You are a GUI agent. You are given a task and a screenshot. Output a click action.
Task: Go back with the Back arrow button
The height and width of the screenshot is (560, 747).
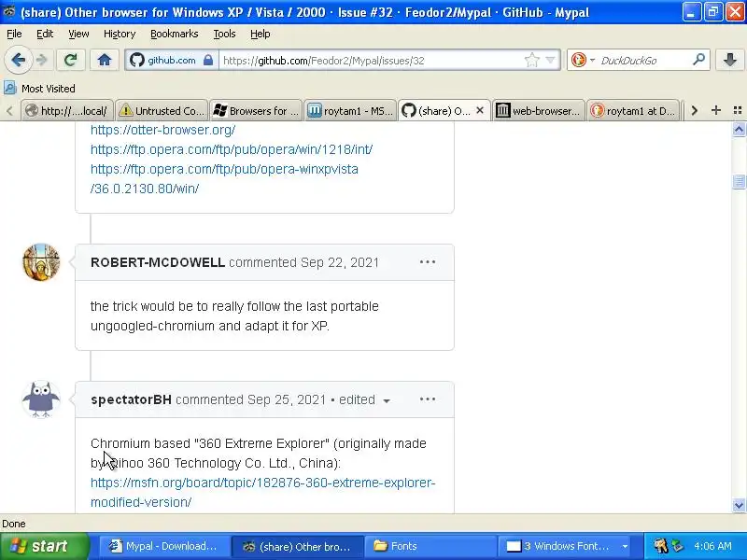19,60
